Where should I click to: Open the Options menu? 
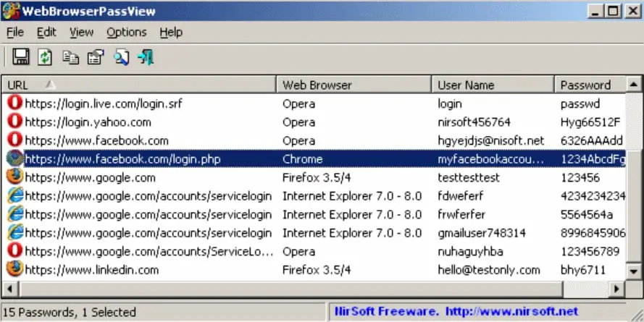[127, 32]
